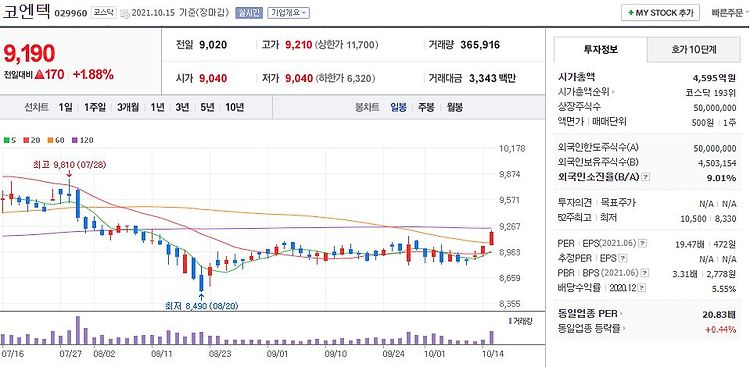750x367 pixels.
Task: Click the arrow next to 시가총액순위
Action: [x=614, y=93]
